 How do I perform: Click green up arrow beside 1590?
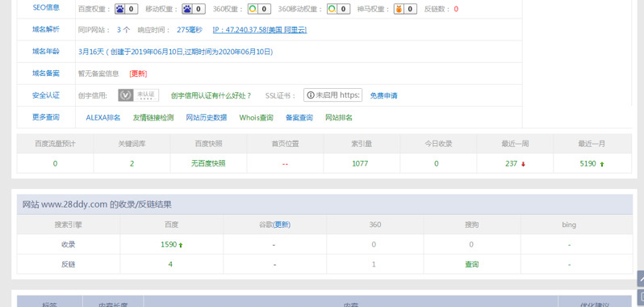(x=181, y=245)
